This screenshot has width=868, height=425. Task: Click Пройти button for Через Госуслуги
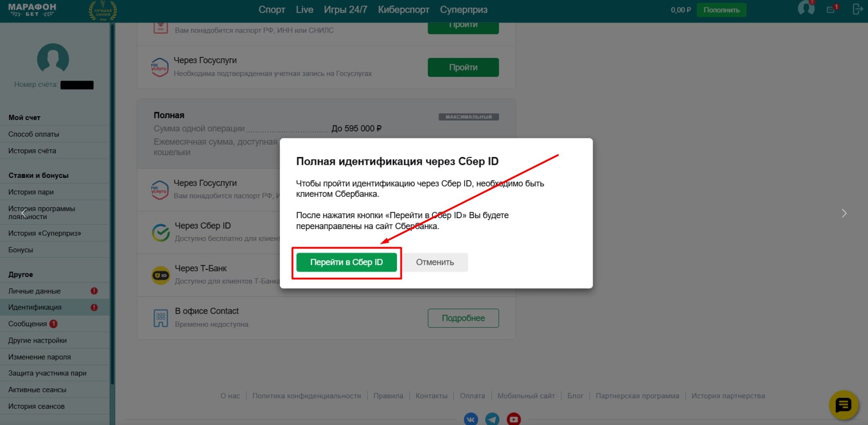[x=463, y=67]
